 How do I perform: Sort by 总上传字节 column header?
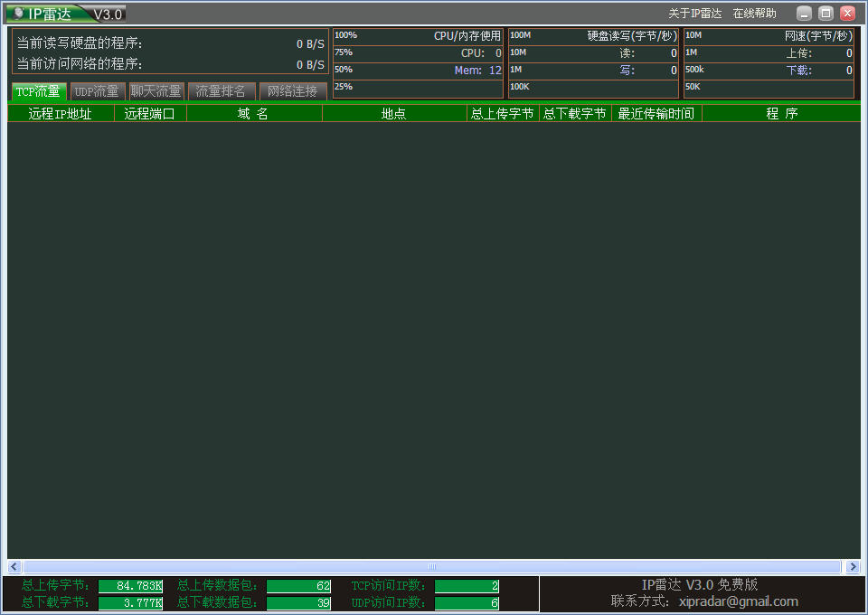pos(503,114)
